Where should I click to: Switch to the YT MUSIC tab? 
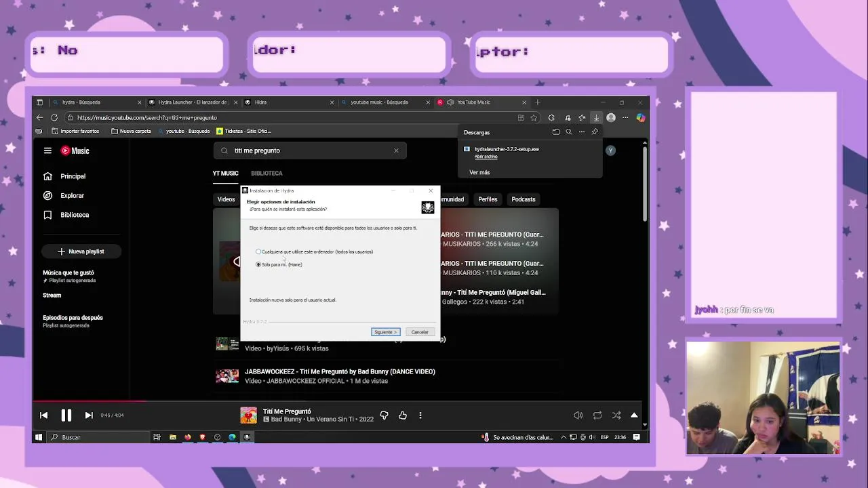(226, 174)
